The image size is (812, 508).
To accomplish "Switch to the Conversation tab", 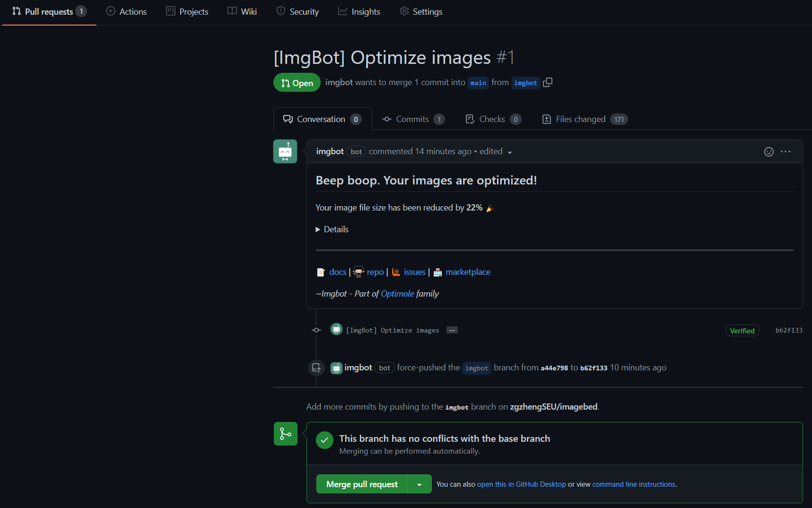I will click(x=323, y=119).
